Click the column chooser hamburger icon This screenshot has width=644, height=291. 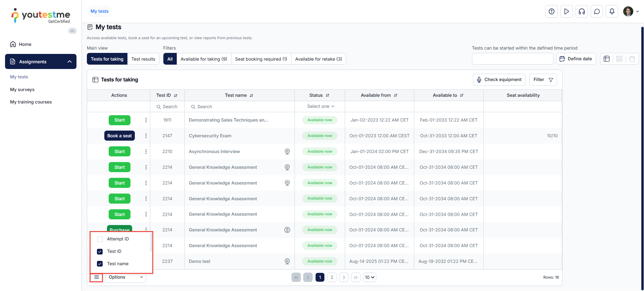pyautogui.click(x=97, y=277)
